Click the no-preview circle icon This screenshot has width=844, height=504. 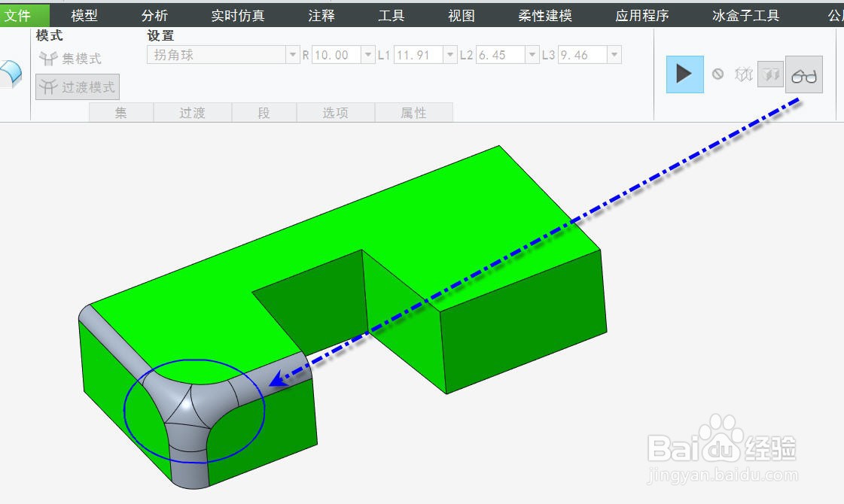(718, 74)
